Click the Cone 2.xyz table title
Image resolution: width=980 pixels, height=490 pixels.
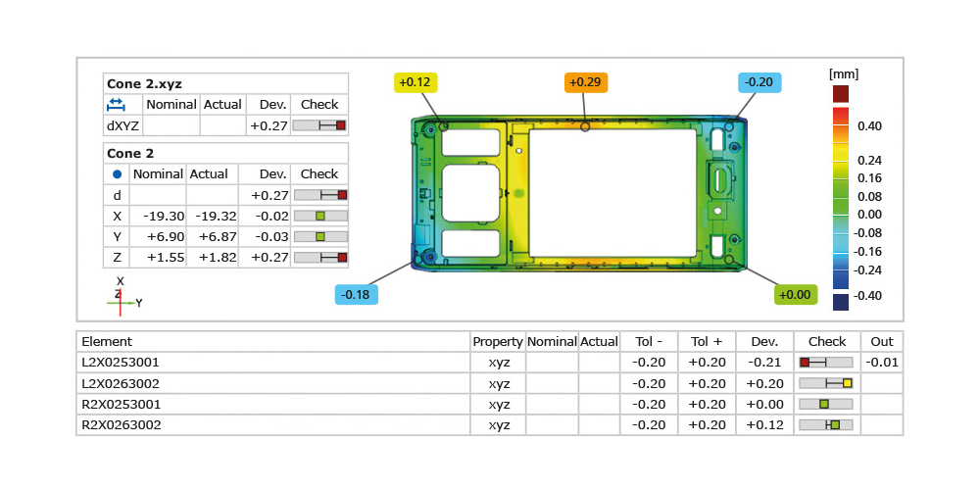tap(144, 83)
